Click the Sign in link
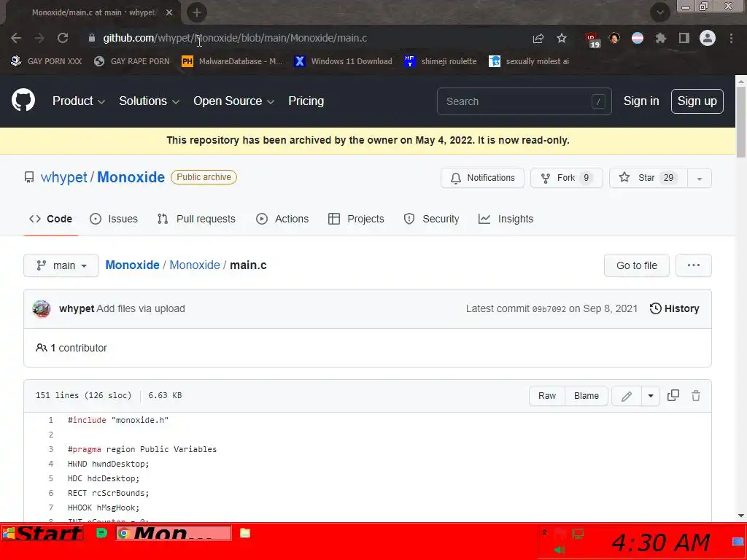Image resolution: width=747 pixels, height=560 pixels. tap(641, 101)
